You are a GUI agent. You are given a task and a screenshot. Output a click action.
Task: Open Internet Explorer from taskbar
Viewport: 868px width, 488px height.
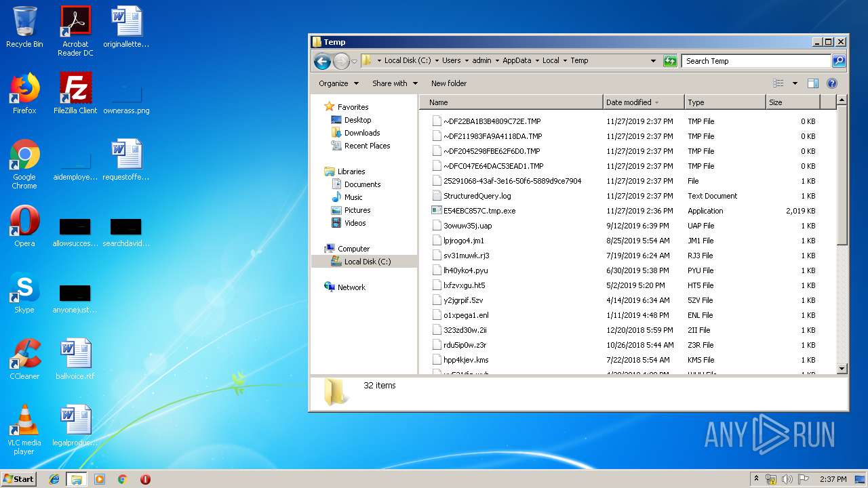point(54,479)
